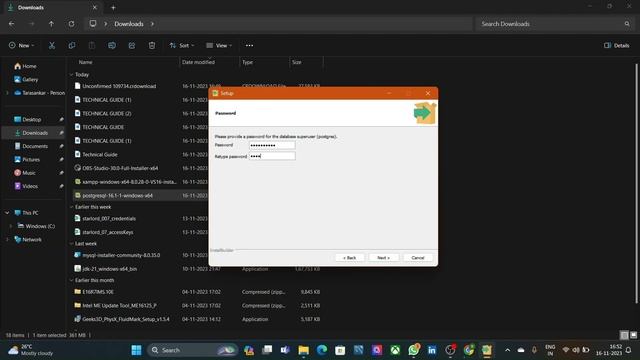Open the View dropdown menu

[x=219, y=45]
